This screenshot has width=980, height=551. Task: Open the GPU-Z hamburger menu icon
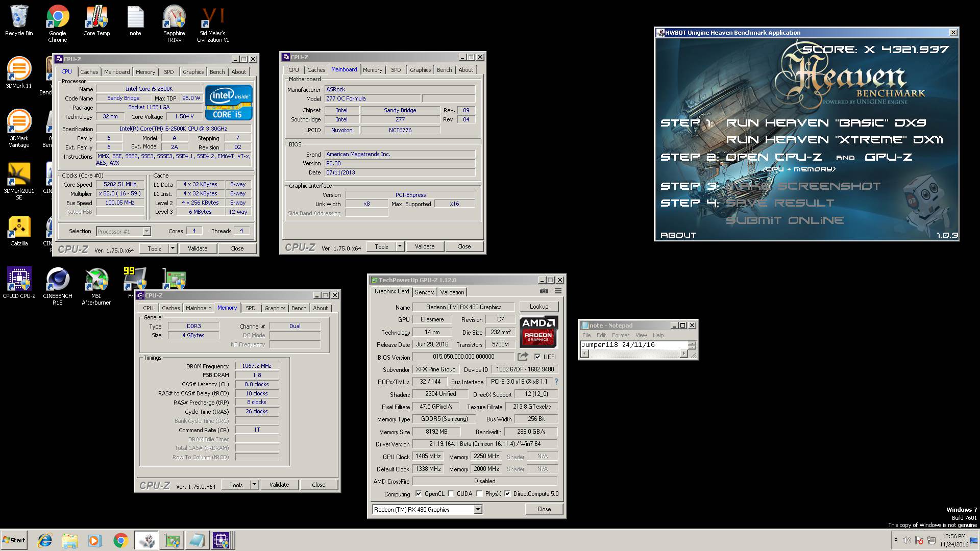click(x=558, y=291)
